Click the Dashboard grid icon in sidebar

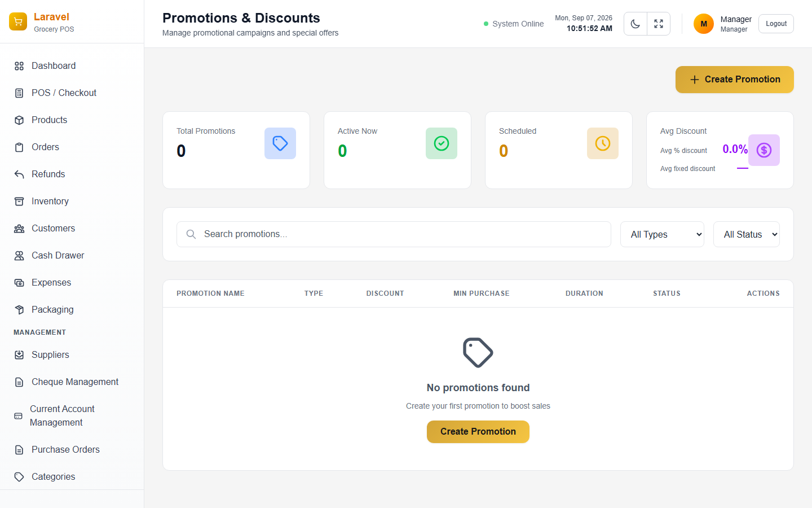19,66
